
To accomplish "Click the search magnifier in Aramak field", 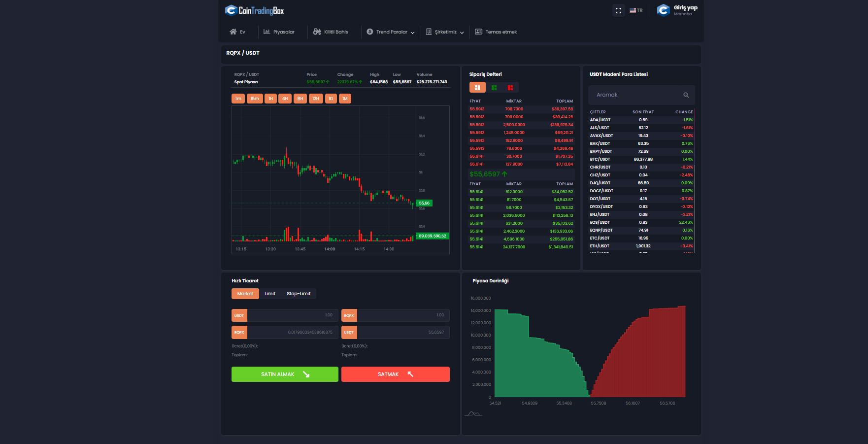I will (x=686, y=95).
